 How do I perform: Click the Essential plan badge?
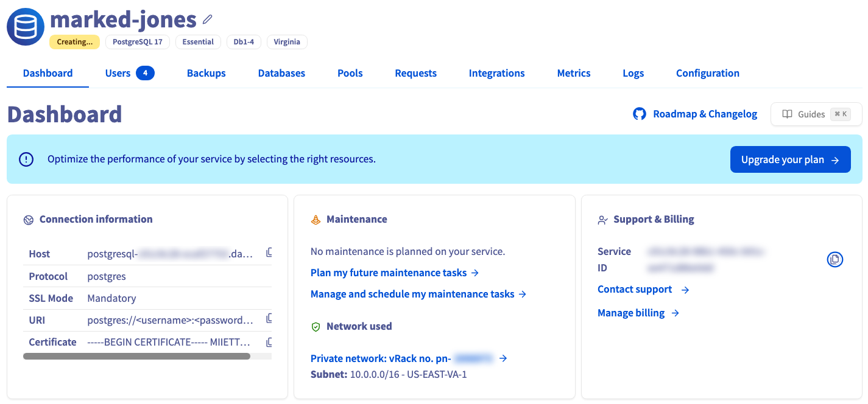pos(198,42)
